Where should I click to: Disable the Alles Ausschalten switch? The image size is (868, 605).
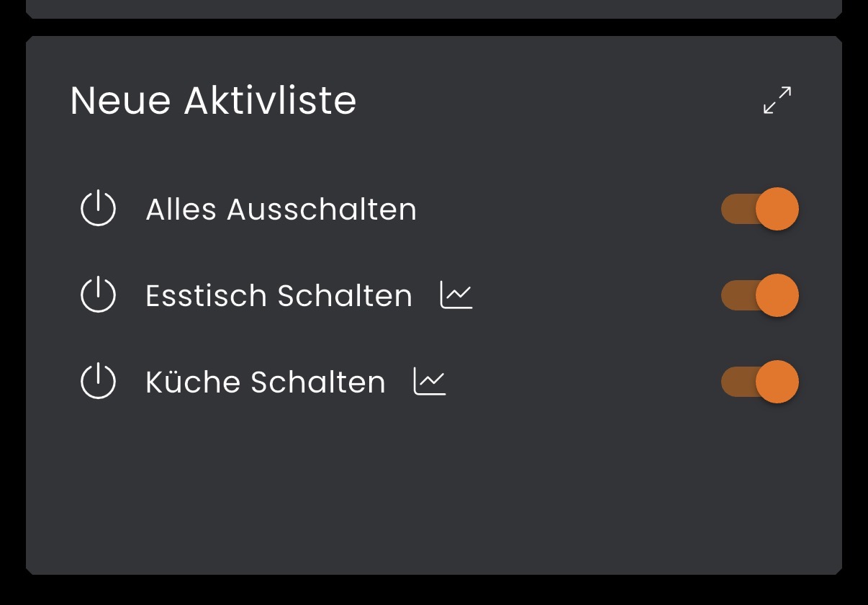pyautogui.click(x=760, y=209)
